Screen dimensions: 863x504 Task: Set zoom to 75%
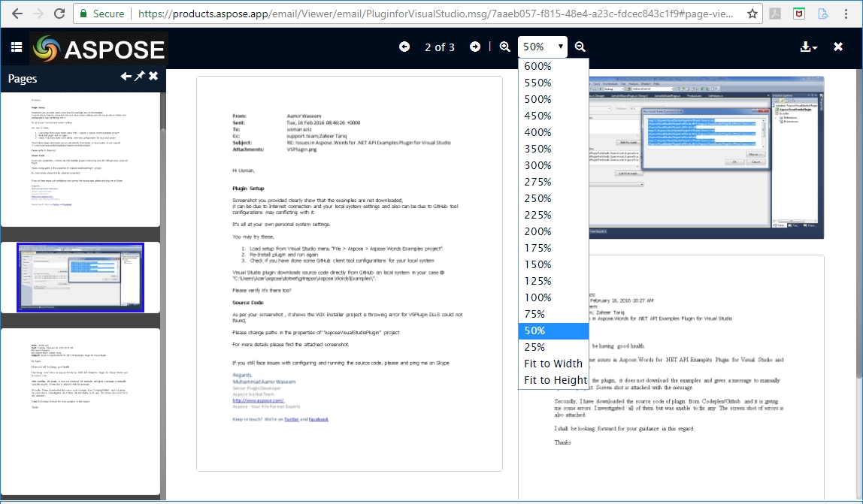pos(554,314)
